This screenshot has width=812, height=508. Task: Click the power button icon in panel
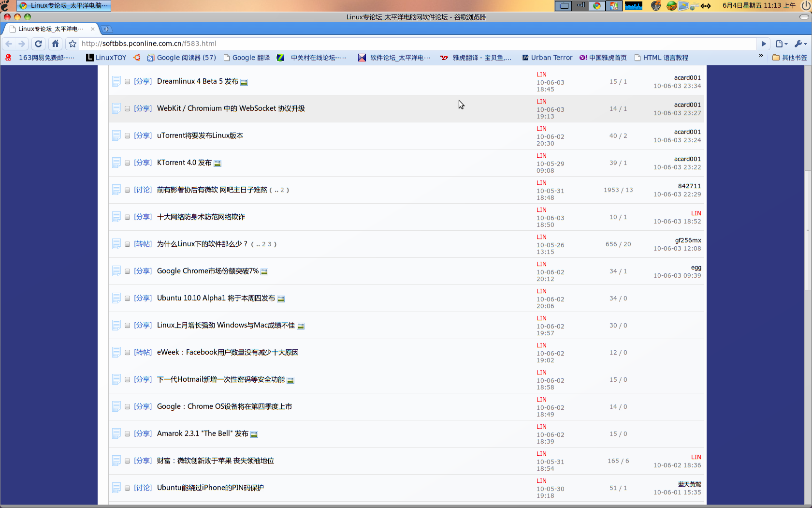(x=805, y=6)
